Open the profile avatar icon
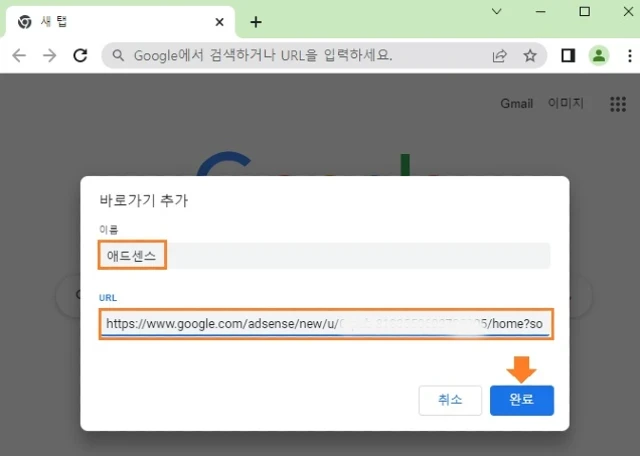This screenshot has height=456, width=640. pos(599,56)
